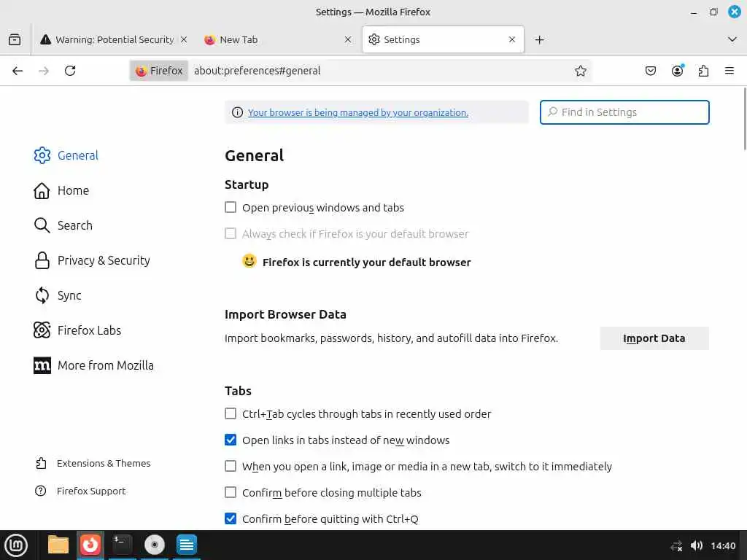
Task: Click the Firefox Labs atom icon
Action: coord(42,330)
